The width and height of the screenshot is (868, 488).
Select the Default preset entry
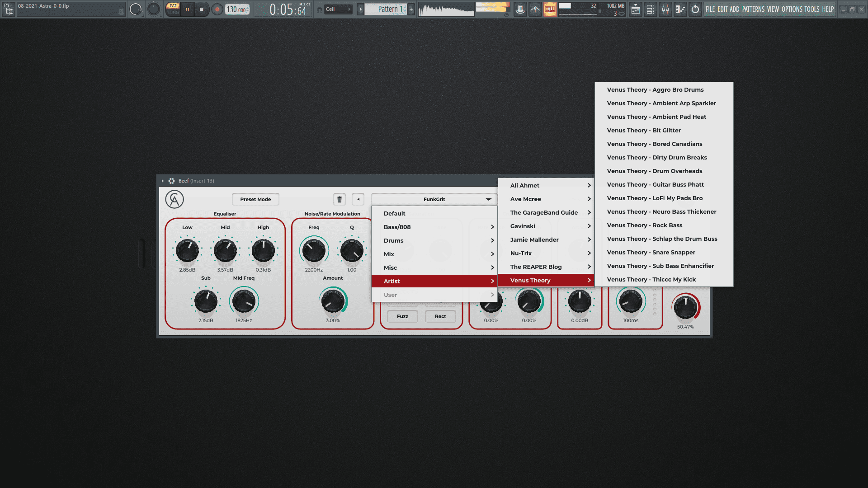point(434,213)
